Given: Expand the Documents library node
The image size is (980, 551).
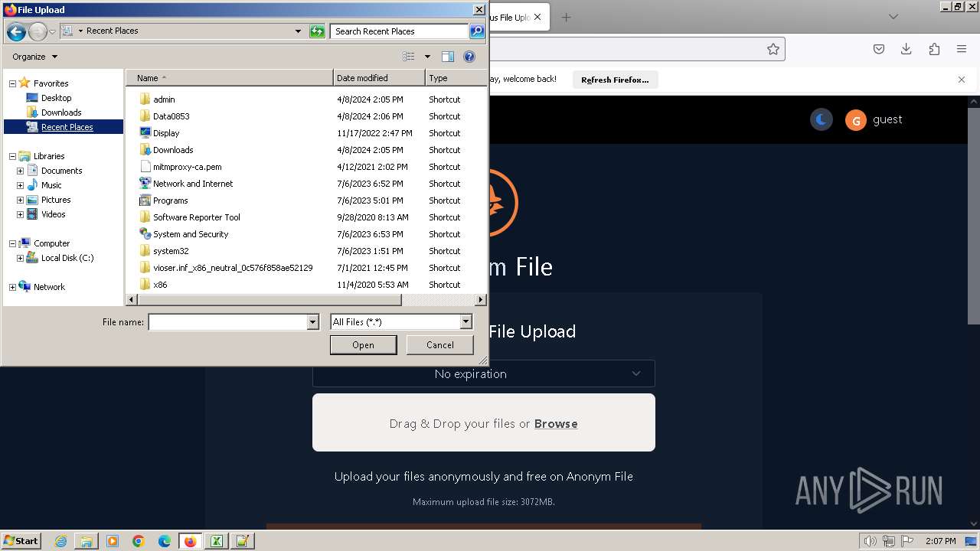Looking at the screenshot, I should tap(20, 171).
